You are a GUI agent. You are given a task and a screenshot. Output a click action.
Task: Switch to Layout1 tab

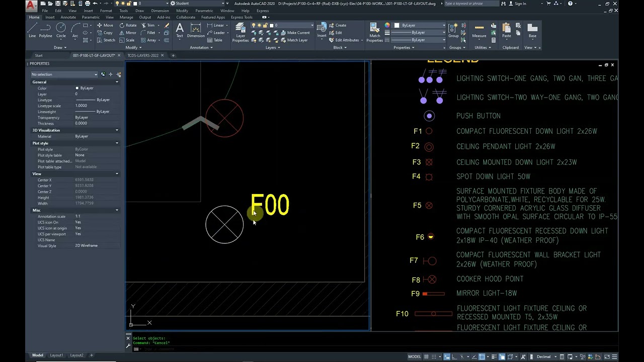point(56,355)
